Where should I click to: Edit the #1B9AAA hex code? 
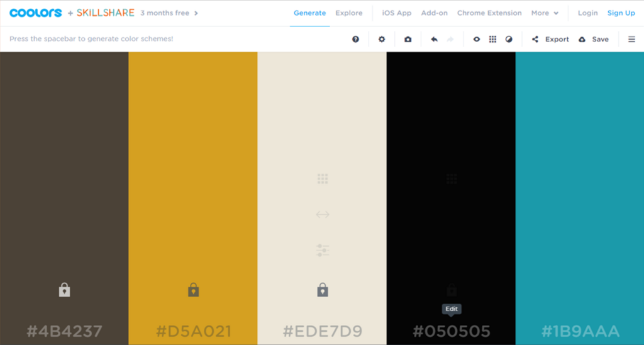coord(580,331)
